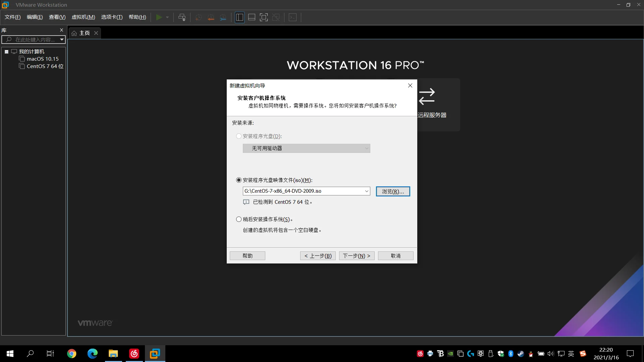644x362 pixels.
Task: Open power options dropdown next to play
Action: coord(167,17)
